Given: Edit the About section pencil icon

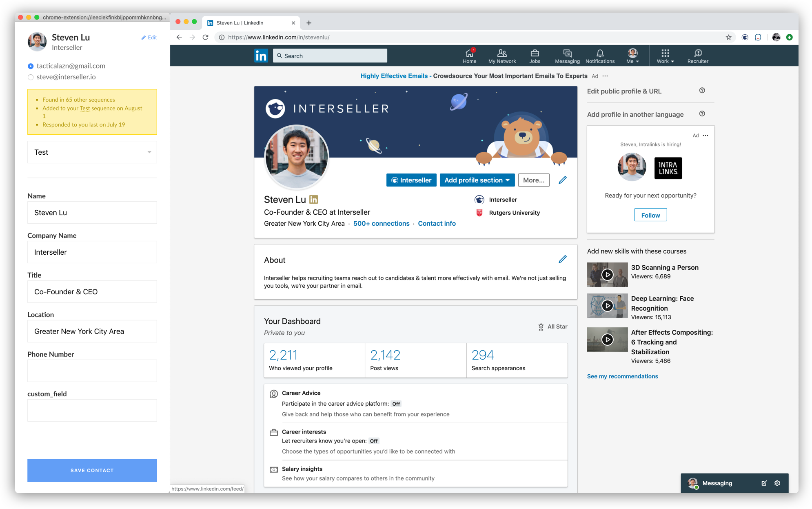Looking at the screenshot, I should click(x=562, y=259).
